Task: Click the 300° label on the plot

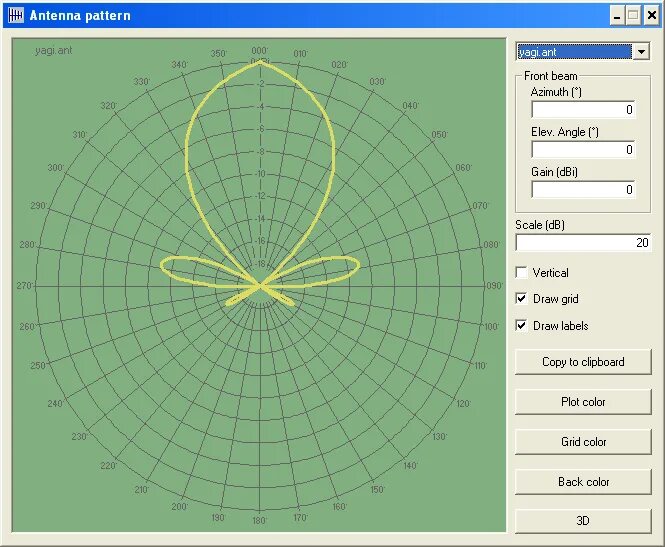Action: tap(55, 168)
